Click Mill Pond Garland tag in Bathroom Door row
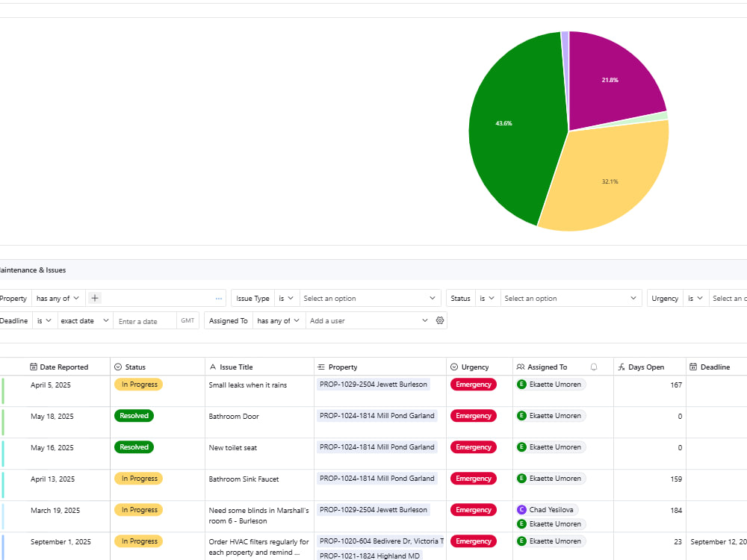Screen dimensions: 747x560 [x=376, y=416]
